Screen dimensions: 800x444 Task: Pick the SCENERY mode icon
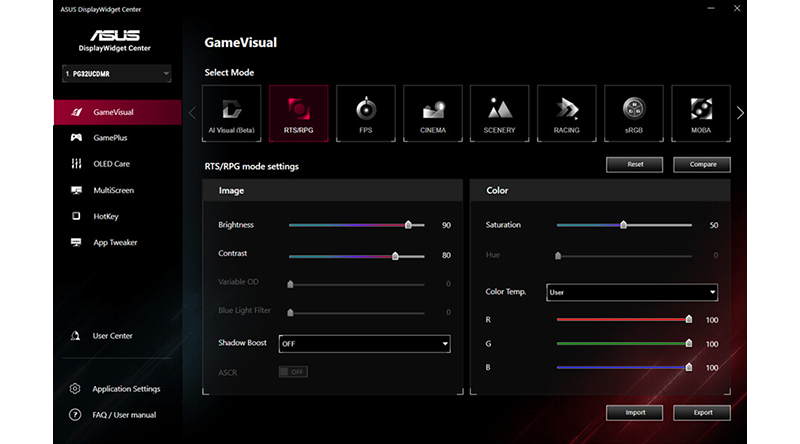(x=499, y=113)
